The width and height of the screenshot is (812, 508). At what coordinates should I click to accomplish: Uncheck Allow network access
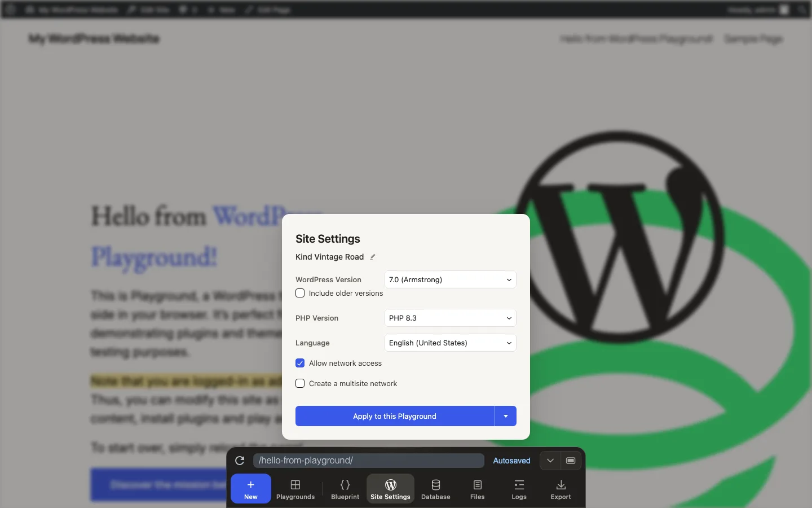click(x=300, y=363)
